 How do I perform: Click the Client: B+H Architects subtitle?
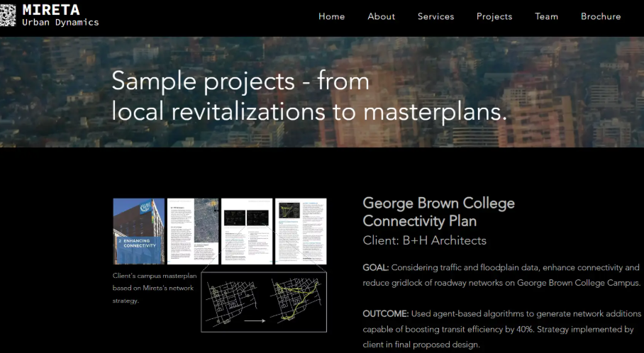click(424, 240)
